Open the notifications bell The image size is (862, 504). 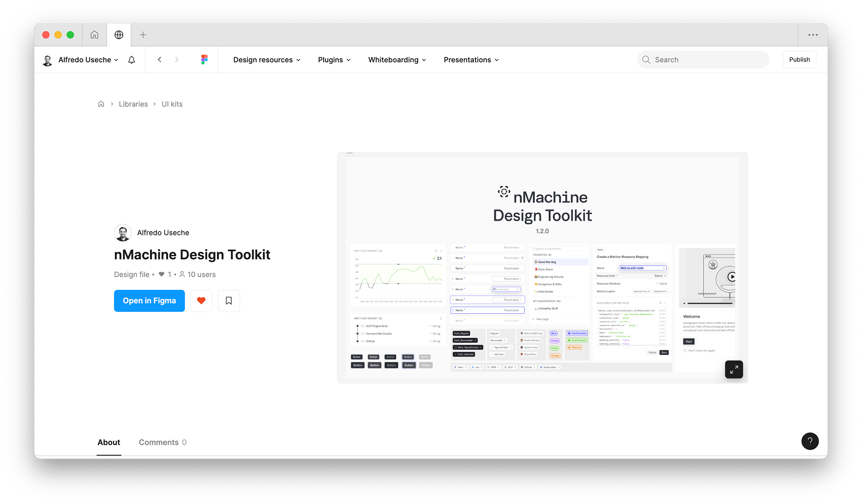tap(132, 60)
